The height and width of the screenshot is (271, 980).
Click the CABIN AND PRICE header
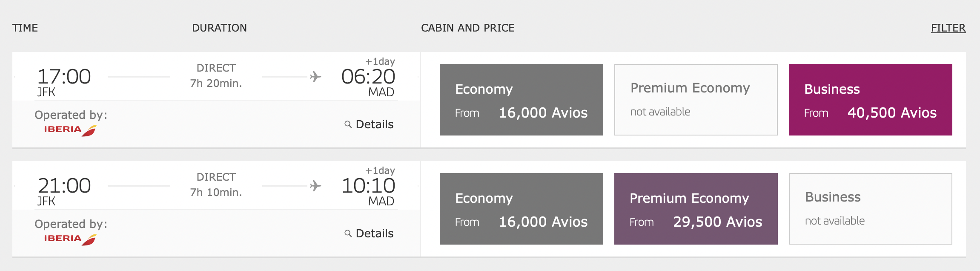pyautogui.click(x=468, y=28)
